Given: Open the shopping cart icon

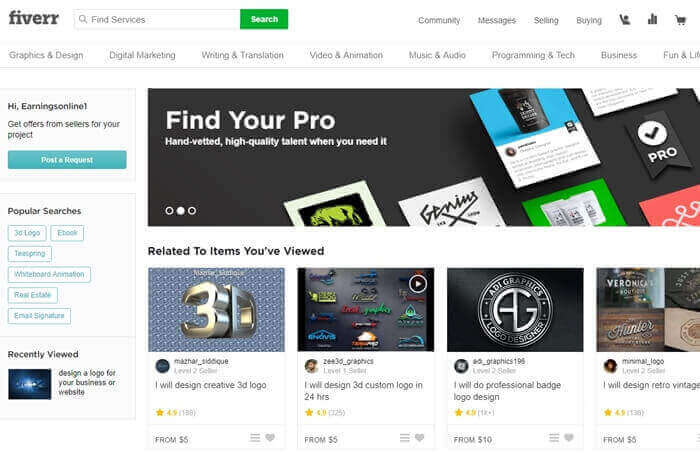Looking at the screenshot, I should (680, 20).
